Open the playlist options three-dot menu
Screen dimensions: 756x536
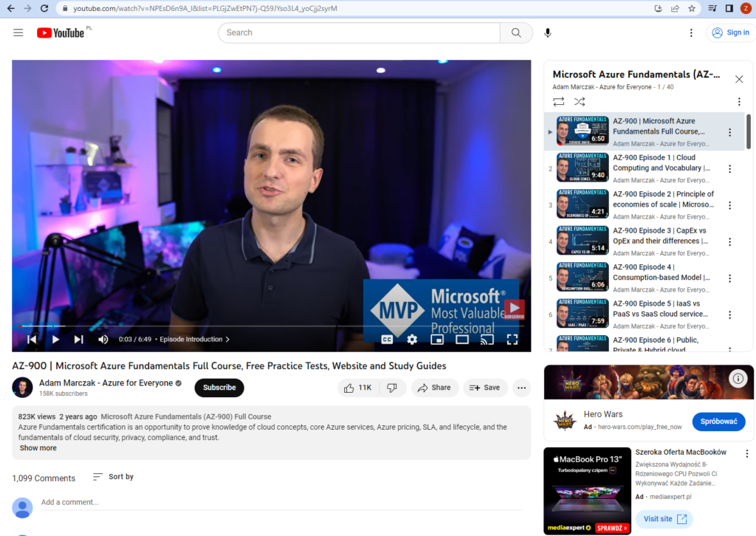click(739, 102)
